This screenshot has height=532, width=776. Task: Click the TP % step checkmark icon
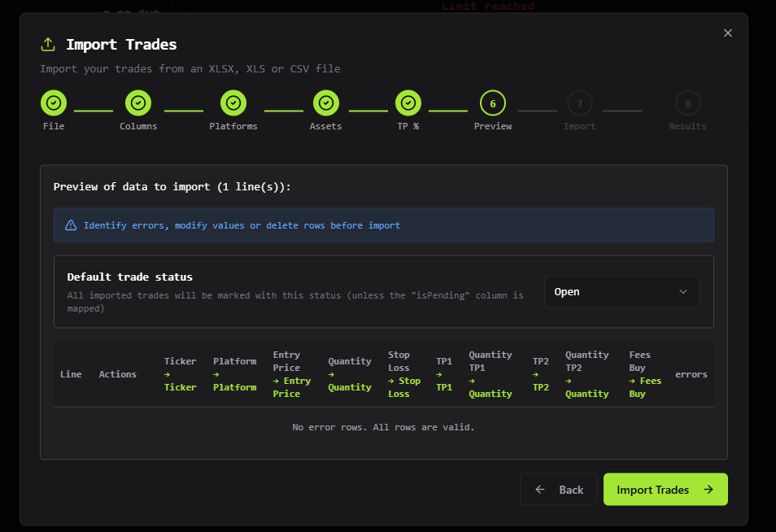(x=408, y=103)
